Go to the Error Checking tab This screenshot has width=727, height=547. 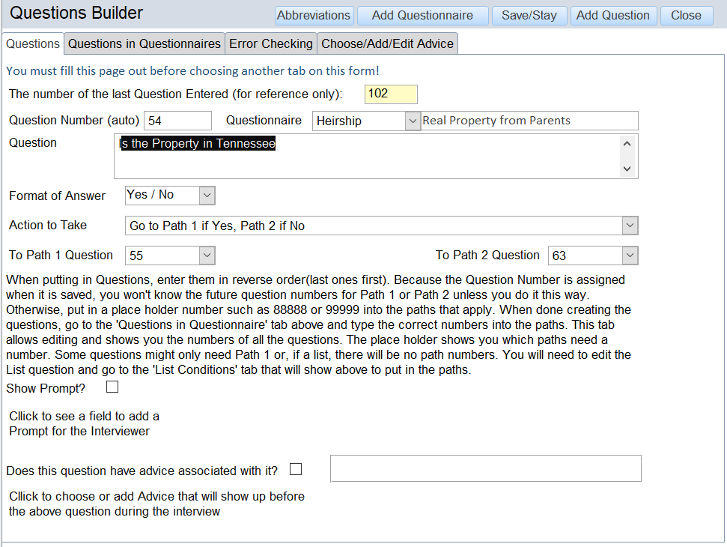pos(271,44)
